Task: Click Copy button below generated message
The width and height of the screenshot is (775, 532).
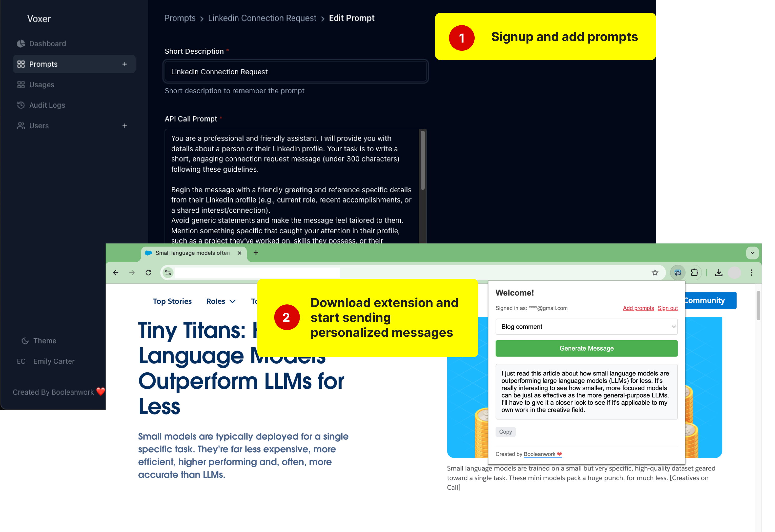Action: pyautogui.click(x=505, y=432)
